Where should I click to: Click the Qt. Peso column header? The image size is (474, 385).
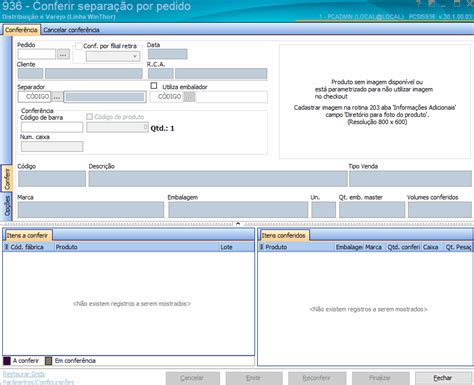coord(458,247)
